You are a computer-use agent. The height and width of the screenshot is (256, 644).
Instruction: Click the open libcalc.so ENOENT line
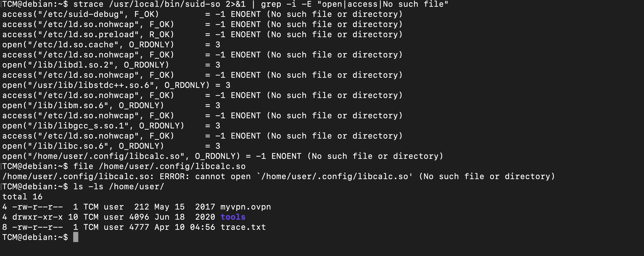click(223, 156)
